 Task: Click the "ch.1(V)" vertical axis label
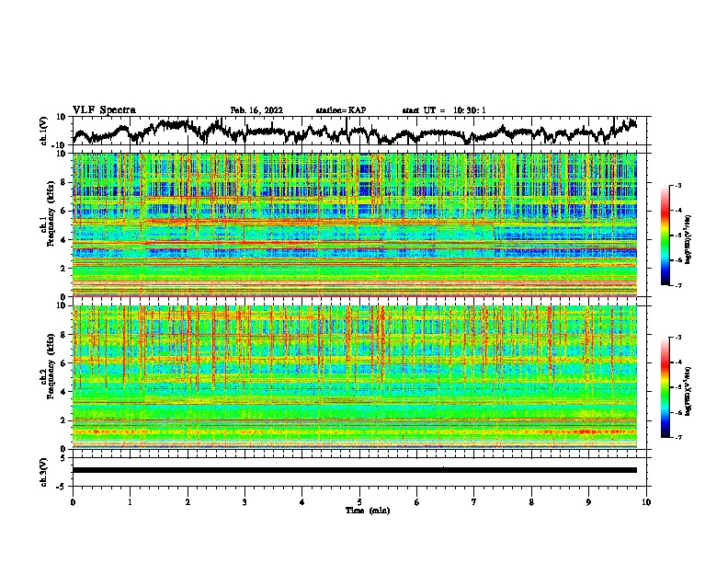(x=44, y=131)
